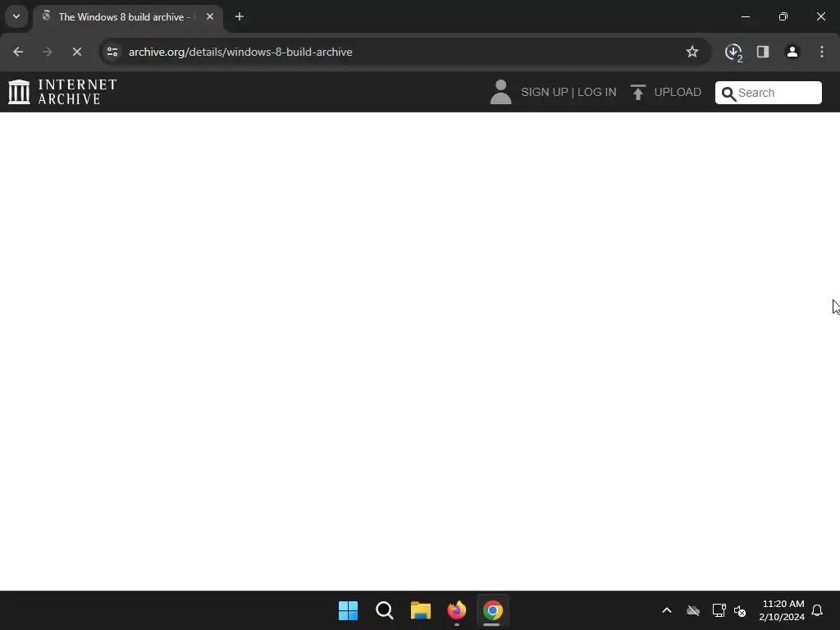Open Chrome downloads indicator
Viewport: 840px width, 630px height.
pyautogui.click(x=733, y=52)
